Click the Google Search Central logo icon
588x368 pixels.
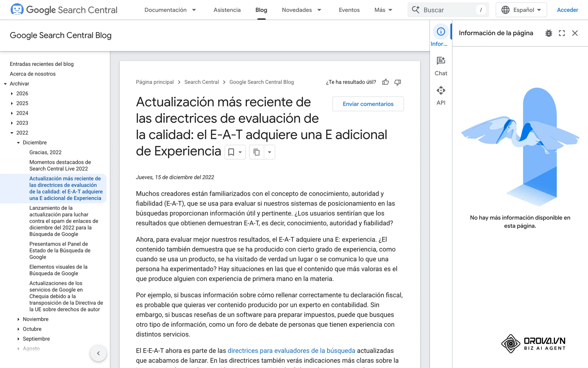(17, 10)
